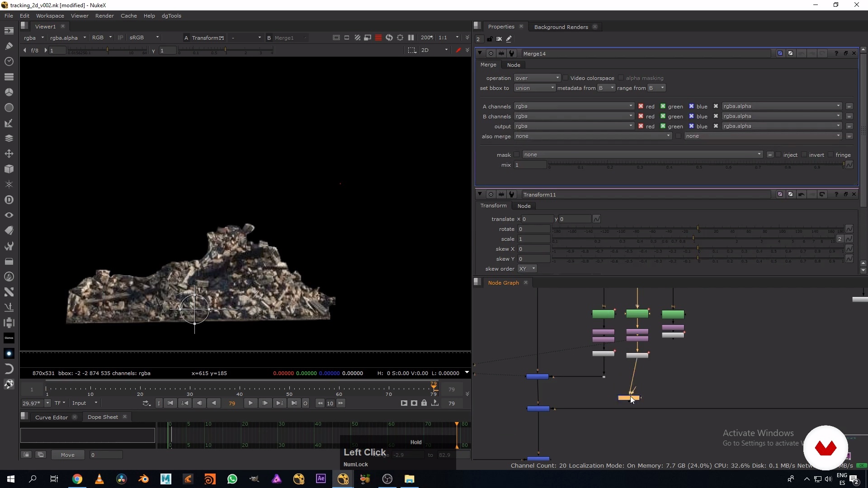Image resolution: width=868 pixels, height=488 pixels.
Task: Click the Merge14 help question mark
Action: click(x=836, y=53)
